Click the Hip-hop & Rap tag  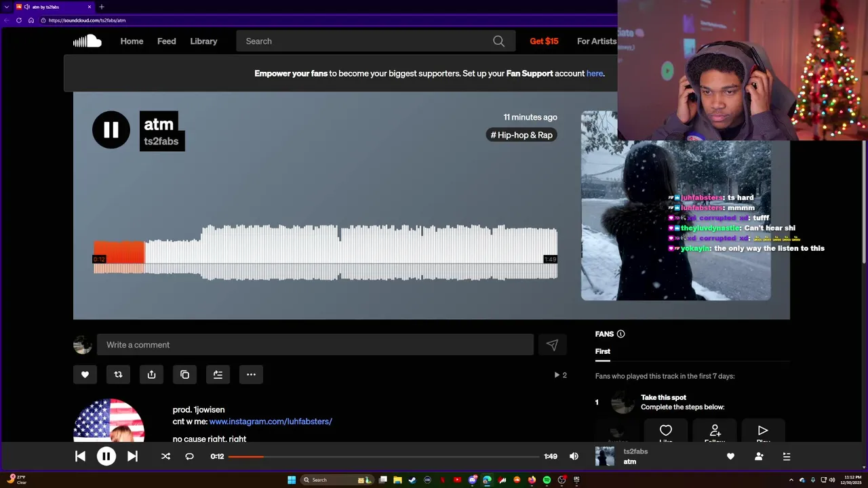pyautogui.click(x=521, y=135)
